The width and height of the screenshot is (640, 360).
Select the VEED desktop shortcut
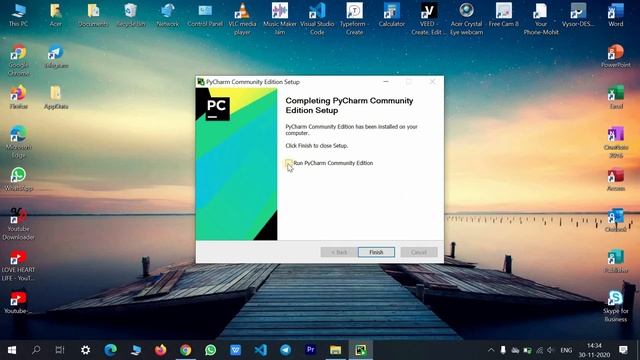(429, 19)
